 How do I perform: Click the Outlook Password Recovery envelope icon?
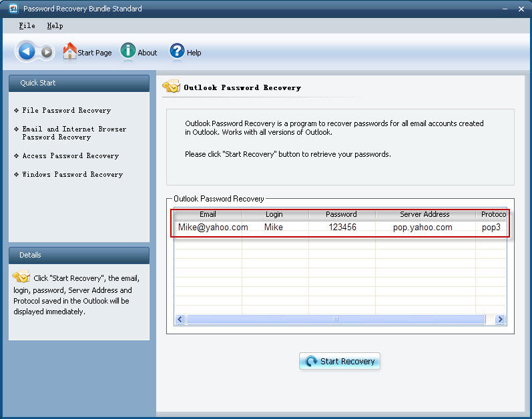172,87
